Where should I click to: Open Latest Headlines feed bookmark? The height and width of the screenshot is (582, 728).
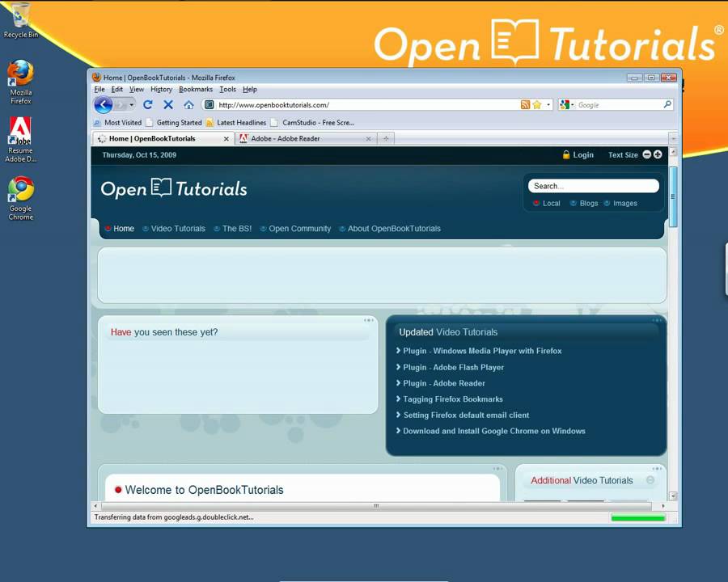click(x=236, y=123)
